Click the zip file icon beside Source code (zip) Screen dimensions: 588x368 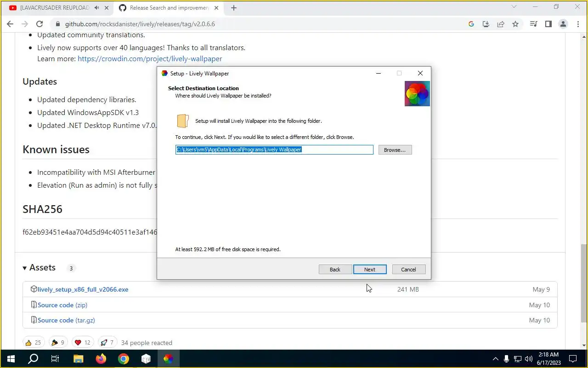pyautogui.click(x=34, y=305)
